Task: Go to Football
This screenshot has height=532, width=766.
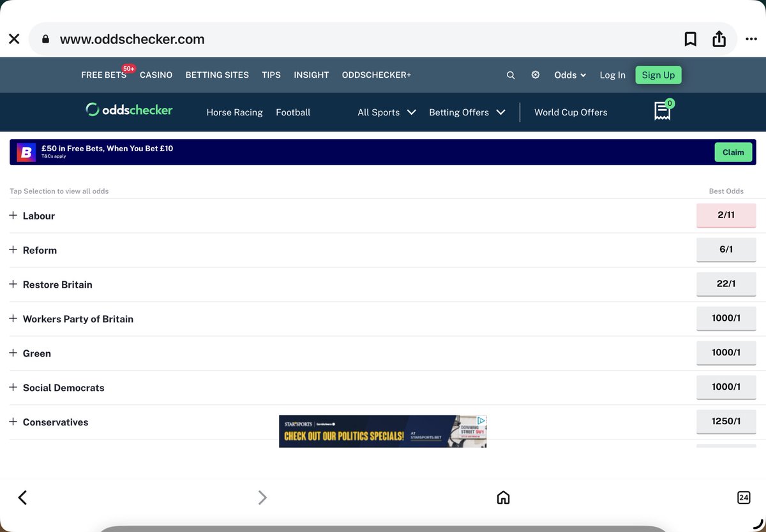Action: tap(293, 112)
